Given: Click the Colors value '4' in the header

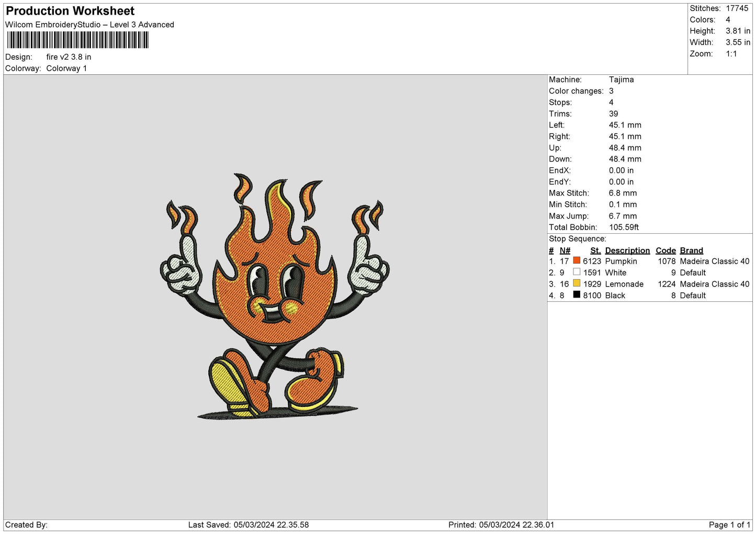Looking at the screenshot, I should (x=728, y=20).
